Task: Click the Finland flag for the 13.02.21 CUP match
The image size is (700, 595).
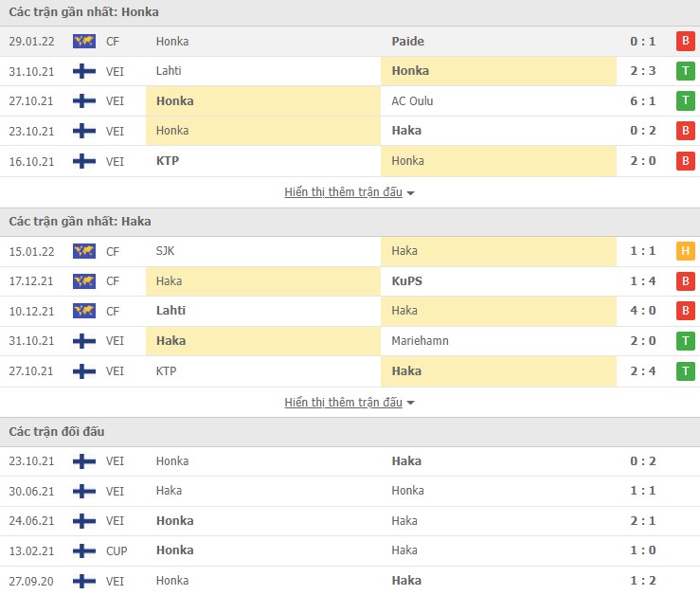Action: (84, 550)
